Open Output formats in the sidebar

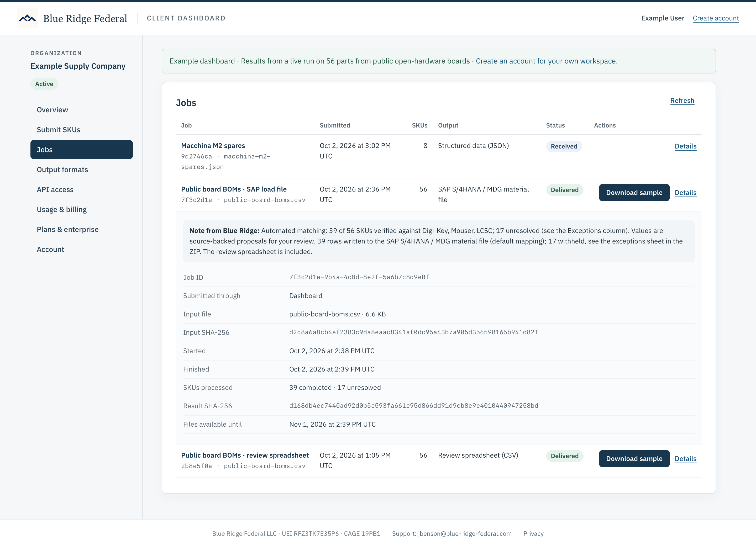click(81, 169)
